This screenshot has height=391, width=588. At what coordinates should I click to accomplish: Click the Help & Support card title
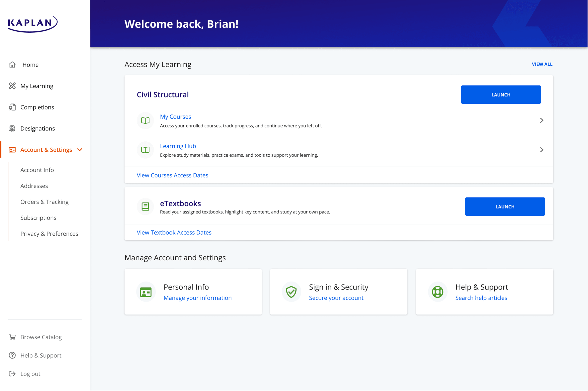(x=482, y=287)
